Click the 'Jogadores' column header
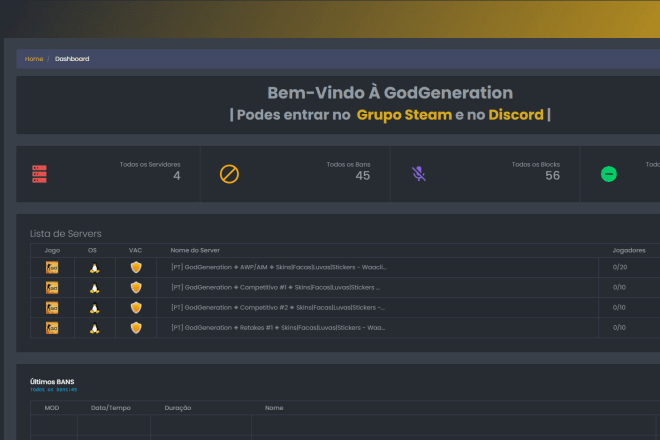 click(x=629, y=251)
